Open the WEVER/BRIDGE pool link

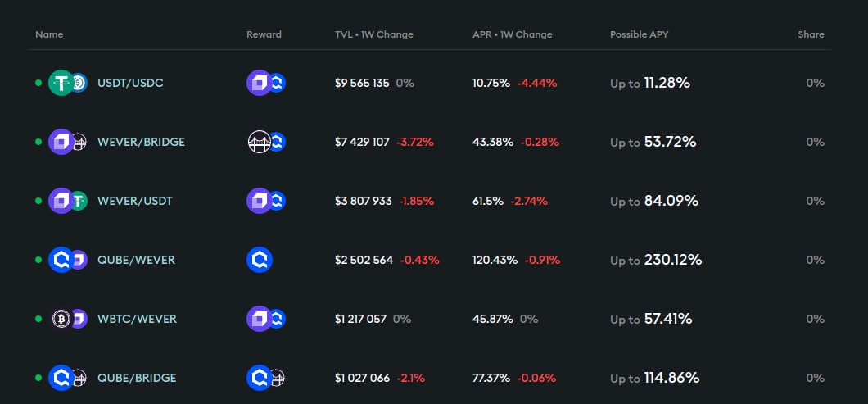tap(141, 142)
